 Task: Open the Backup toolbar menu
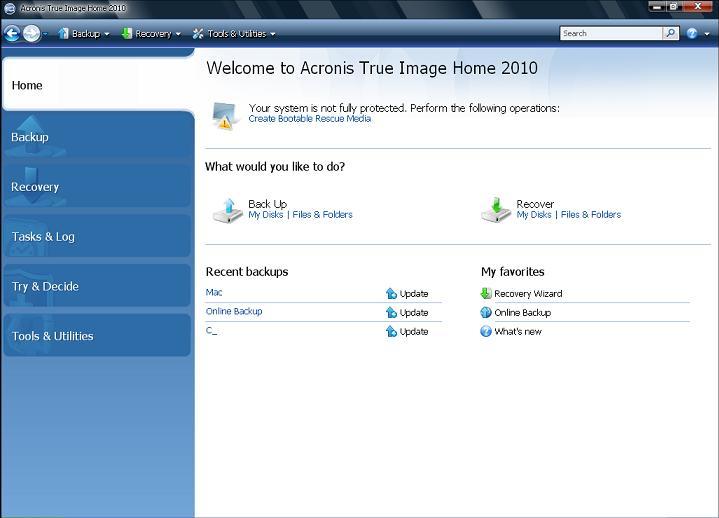84,33
